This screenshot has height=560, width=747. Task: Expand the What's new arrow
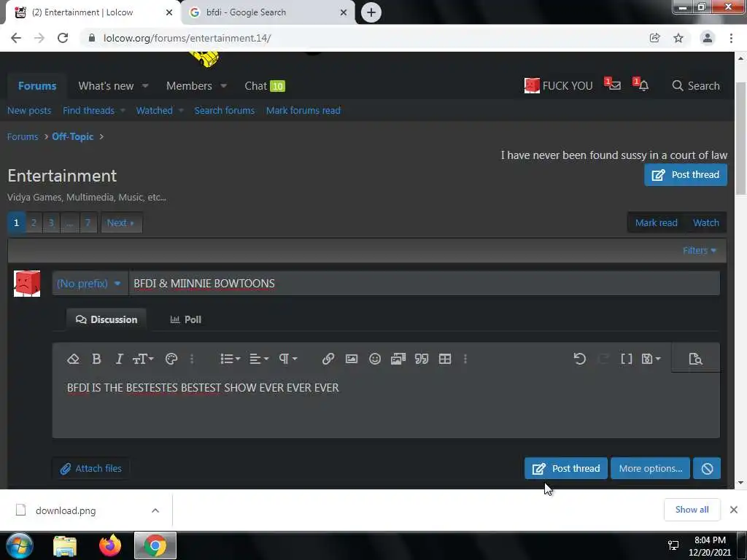(145, 86)
